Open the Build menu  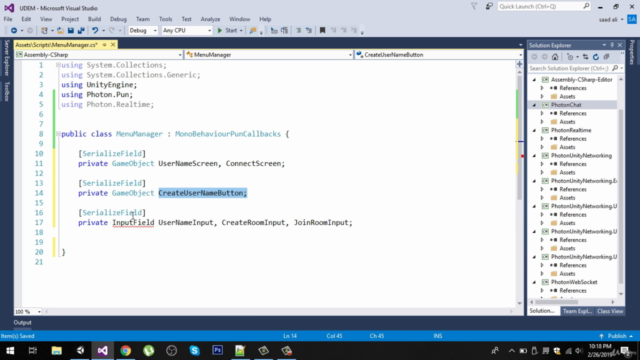(x=94, y=19)
